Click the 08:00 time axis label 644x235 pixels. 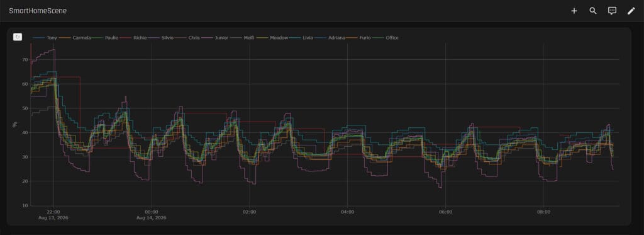click(x=544, y=212)
